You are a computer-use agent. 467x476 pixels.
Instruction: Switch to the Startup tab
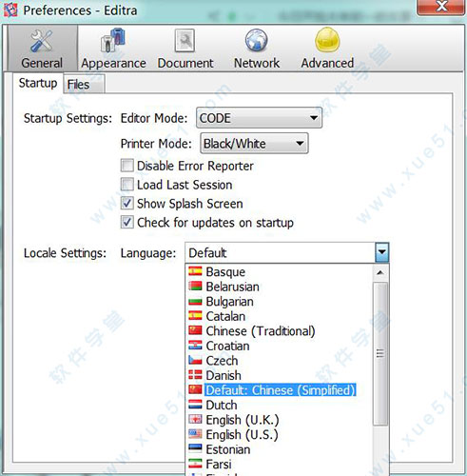pyautogui.click(x=38, y=83)
